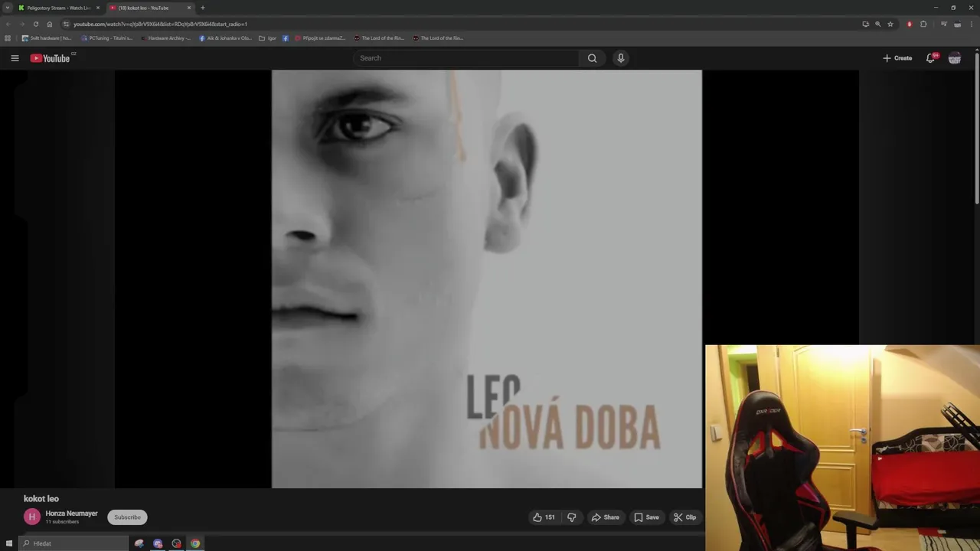Click the magnifier search button

coord(592,58)
